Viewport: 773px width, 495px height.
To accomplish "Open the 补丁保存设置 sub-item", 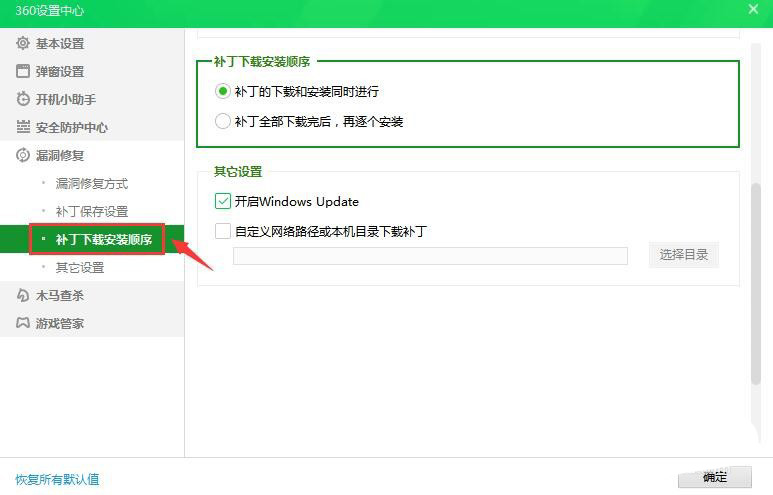I will [91, 211].
